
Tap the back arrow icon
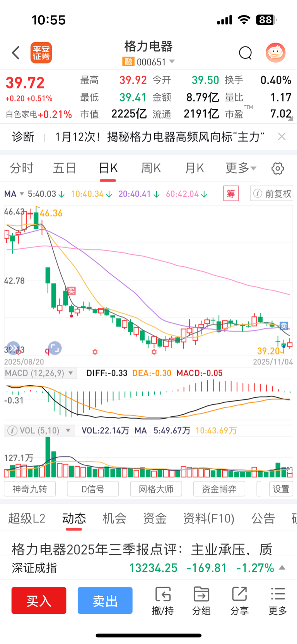pos(16,53)
